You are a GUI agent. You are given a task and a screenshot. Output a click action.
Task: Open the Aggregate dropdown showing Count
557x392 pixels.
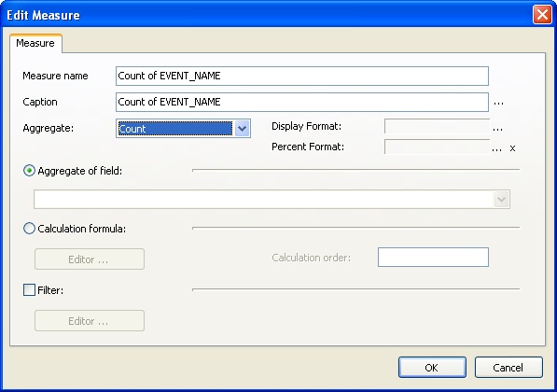(183, 128)
